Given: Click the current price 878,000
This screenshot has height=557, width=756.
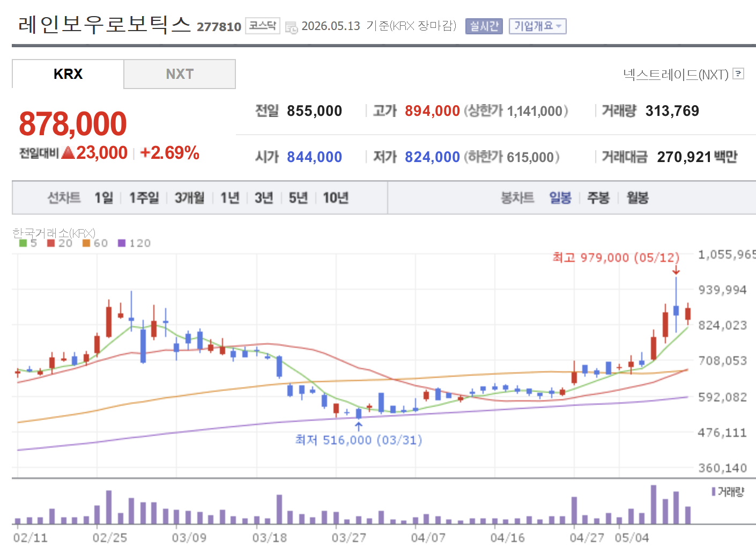Looking at the screenshot, I should tap(73, 123).
